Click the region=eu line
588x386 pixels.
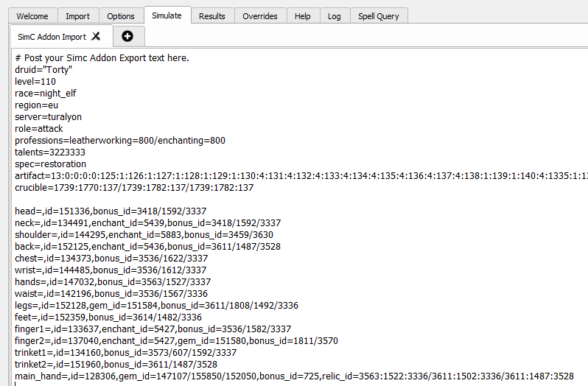(36, 105)
